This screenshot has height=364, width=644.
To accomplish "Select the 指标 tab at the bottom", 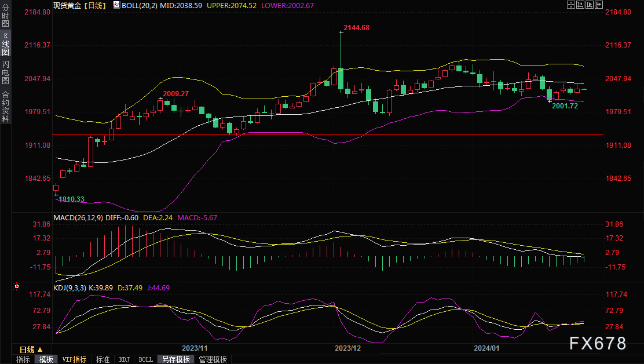I will 23,359.
